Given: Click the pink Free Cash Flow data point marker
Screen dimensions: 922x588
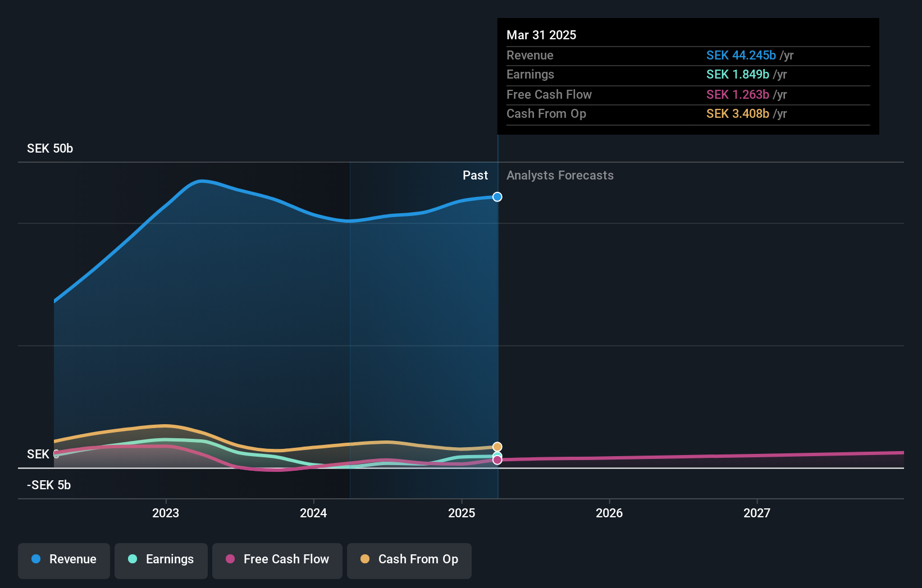Looking at the screenshot, I should (497, 460).
